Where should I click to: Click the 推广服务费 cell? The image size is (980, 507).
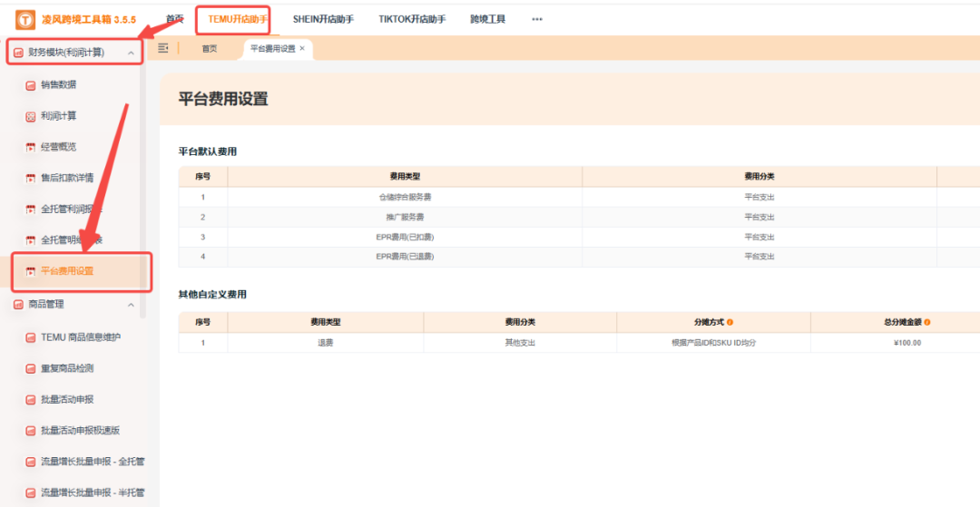pos(405,218)
